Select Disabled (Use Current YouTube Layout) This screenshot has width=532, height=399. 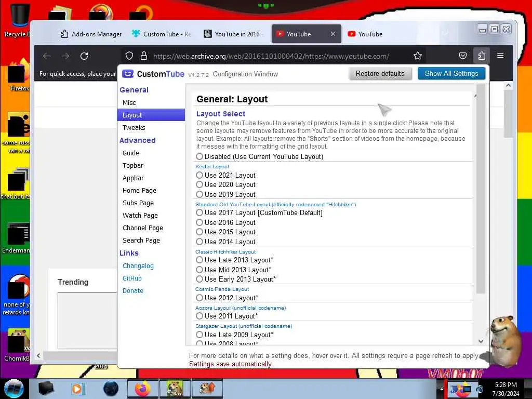(199, 156)
